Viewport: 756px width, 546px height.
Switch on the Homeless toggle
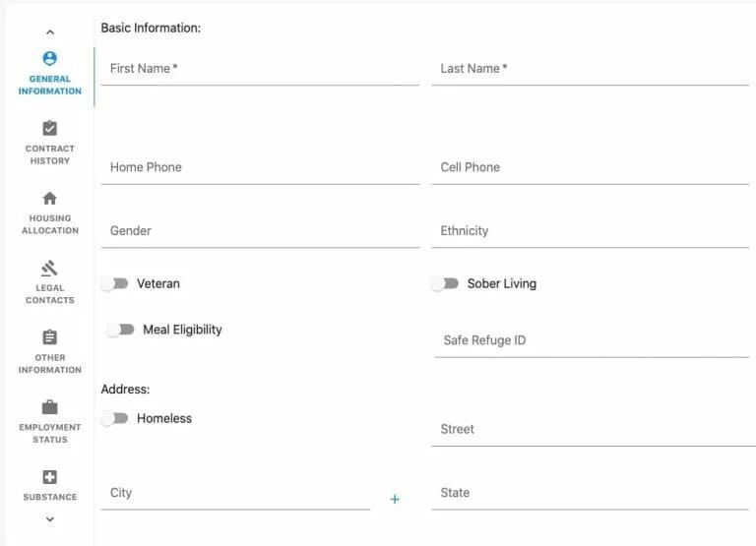(x=115, y=418)
